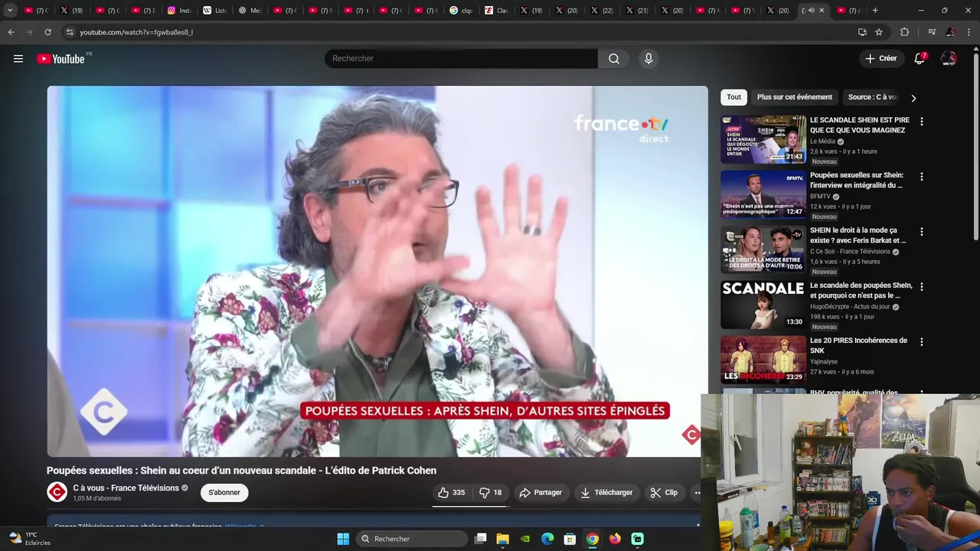Click the Clip button
Image resolution: width=980 pixels, height=551 pixels.
664,493
